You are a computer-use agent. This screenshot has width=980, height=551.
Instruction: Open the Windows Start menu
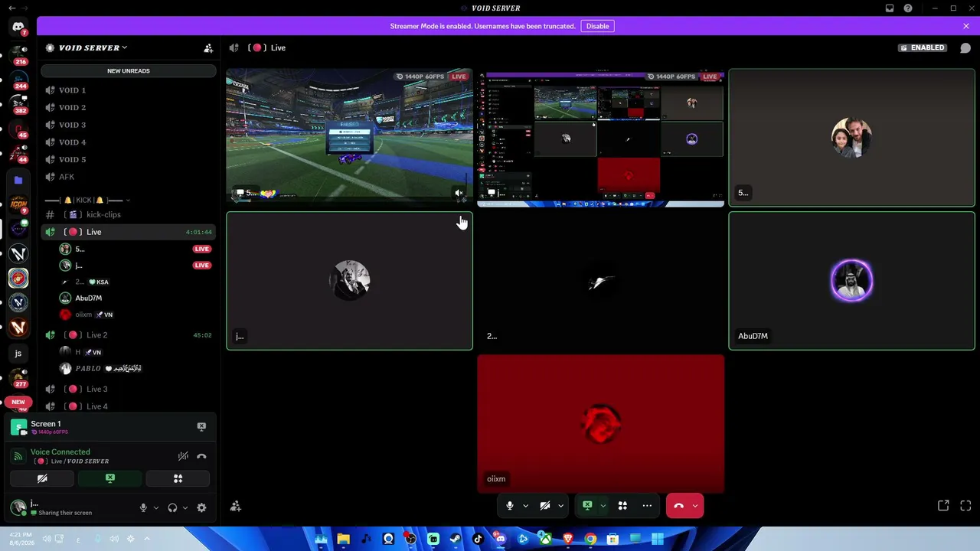click(658, 539)
